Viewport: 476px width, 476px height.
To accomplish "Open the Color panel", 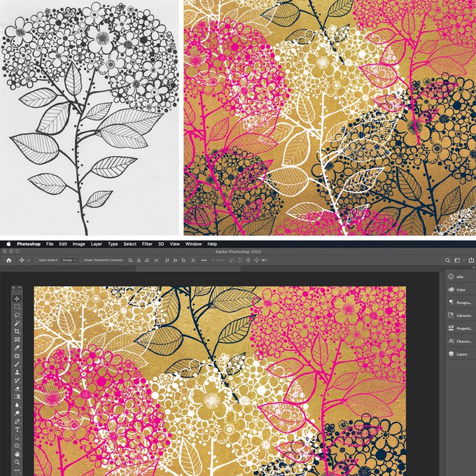I will pos(460,290).
